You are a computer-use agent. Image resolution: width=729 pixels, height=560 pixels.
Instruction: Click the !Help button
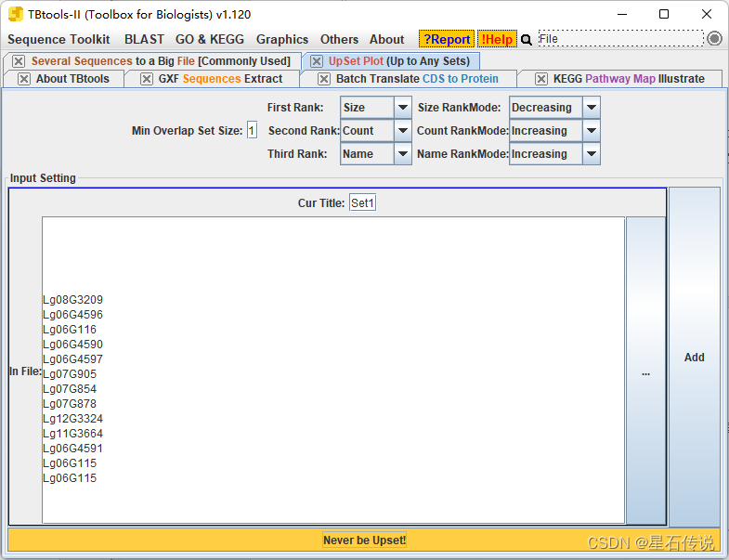(497, 39)
